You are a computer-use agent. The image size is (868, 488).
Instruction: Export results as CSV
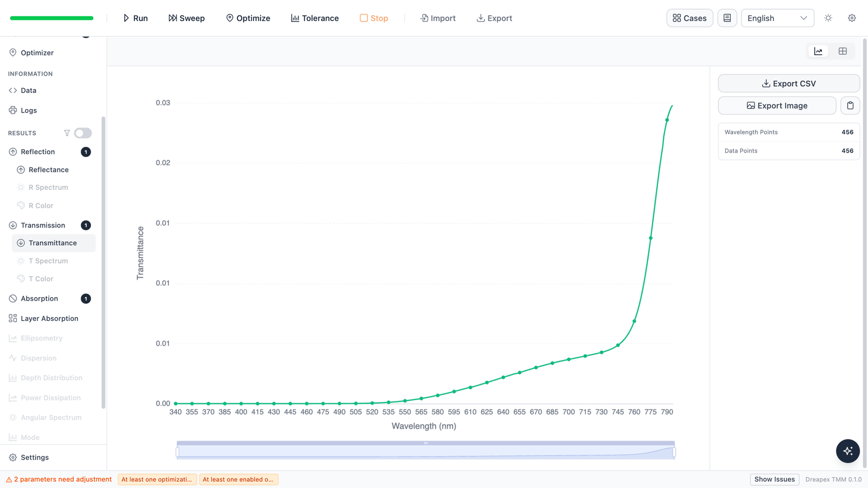pyautogui.click(x=789, y=84)
